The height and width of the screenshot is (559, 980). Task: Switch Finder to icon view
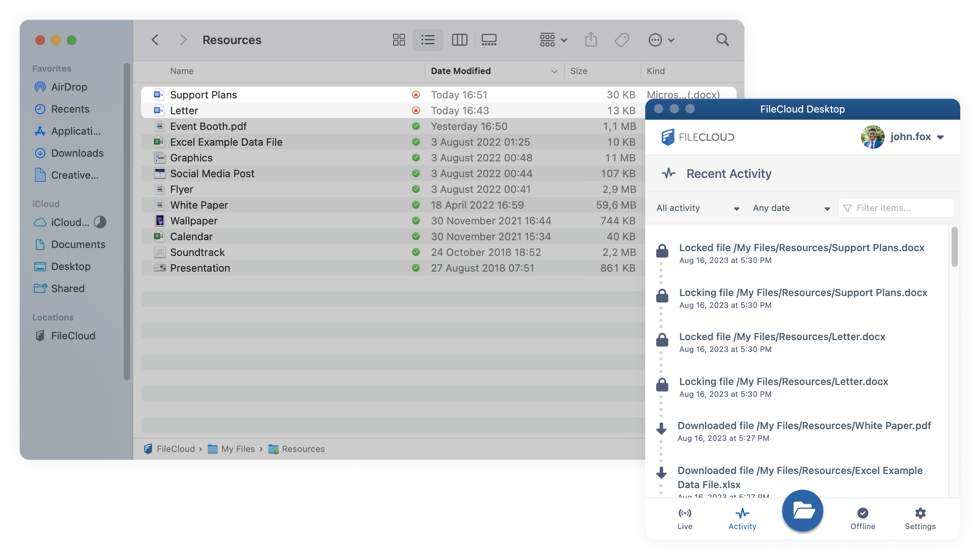[399, 40]
